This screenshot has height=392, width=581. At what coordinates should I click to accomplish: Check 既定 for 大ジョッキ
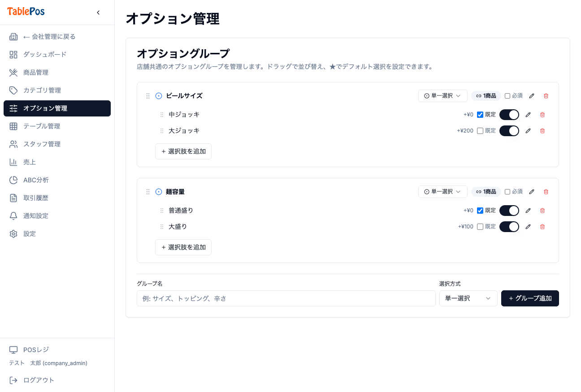480,131
